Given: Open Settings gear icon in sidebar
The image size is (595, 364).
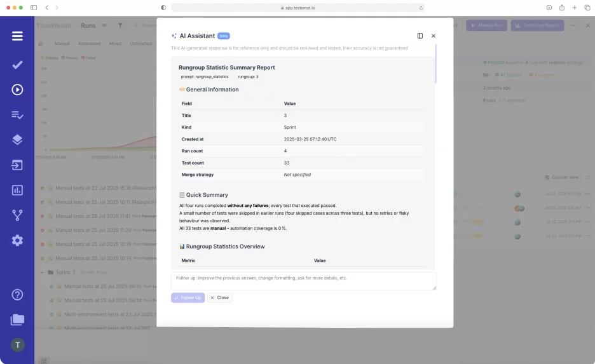Looking at the screenshot, I should pyautogui.click(x=17, y=240).
